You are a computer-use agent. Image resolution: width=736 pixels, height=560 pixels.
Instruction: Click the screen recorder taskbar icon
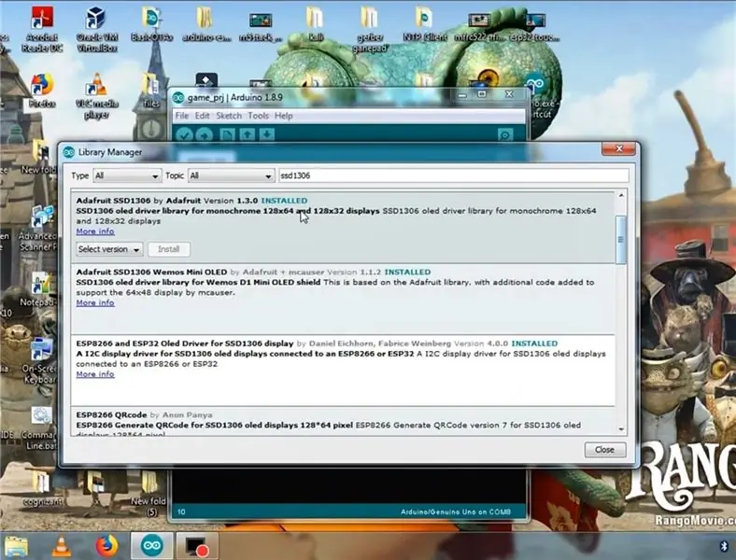pyautogui.click(x=197, y=546)
